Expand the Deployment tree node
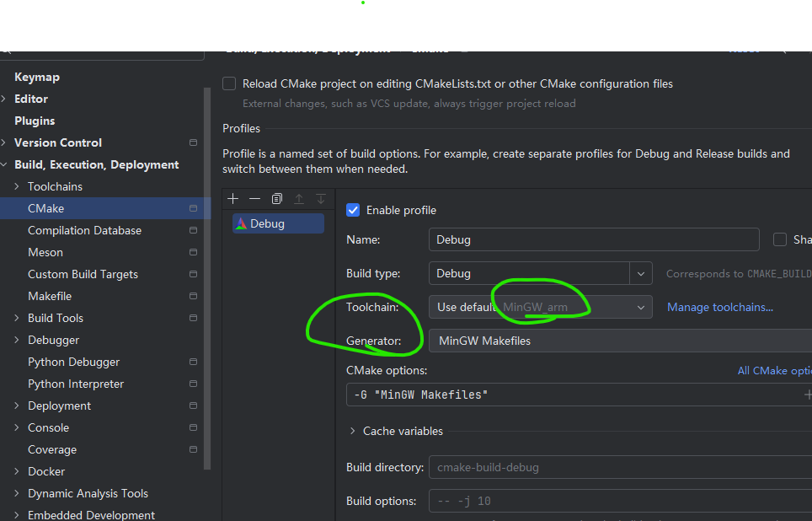The image size is (812, 521). (x=17, y=406)
